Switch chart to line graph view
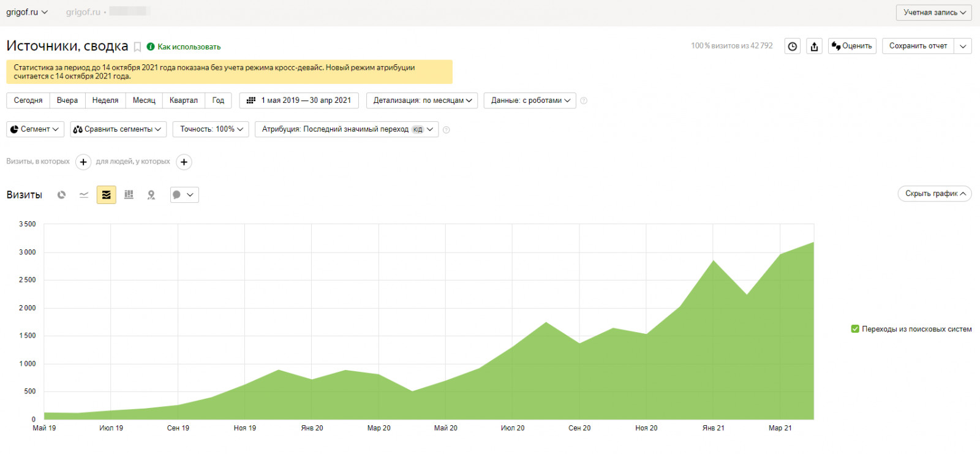 pyautogui.click(x=84, y=195)
